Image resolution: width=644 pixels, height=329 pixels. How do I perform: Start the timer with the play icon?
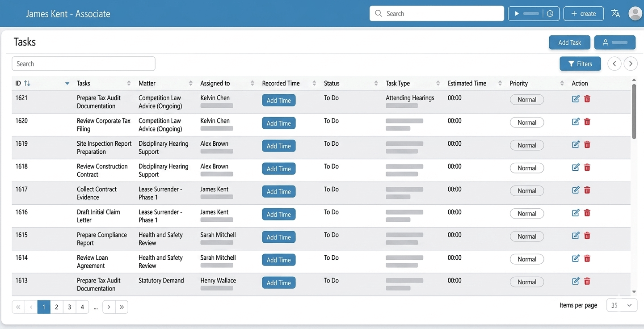click(x=517, y=14)
